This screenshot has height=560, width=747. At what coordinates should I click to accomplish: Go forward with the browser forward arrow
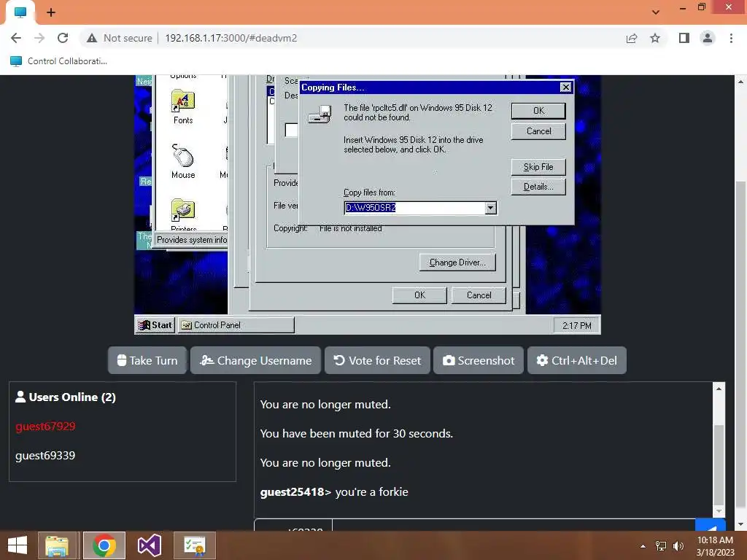pos(39,38)
